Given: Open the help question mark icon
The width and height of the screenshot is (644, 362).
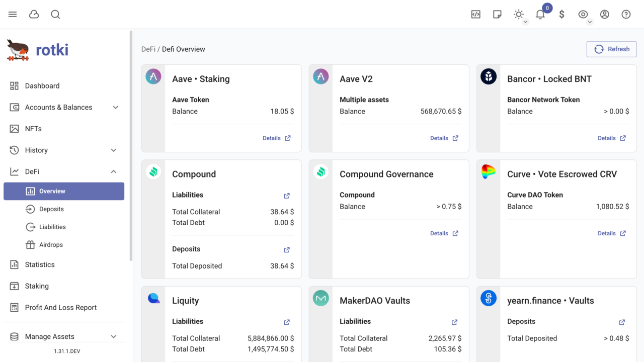Looking at the screenshot, I should pos(626,15).
